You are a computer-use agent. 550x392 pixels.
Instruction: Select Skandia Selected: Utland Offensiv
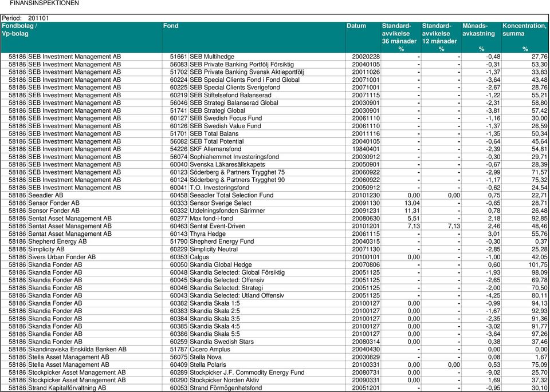tap(237, 296)
